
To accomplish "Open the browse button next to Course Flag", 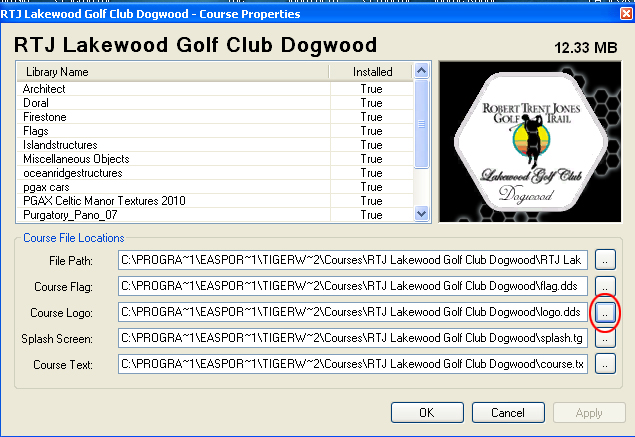I will click(x=605, y=286).
